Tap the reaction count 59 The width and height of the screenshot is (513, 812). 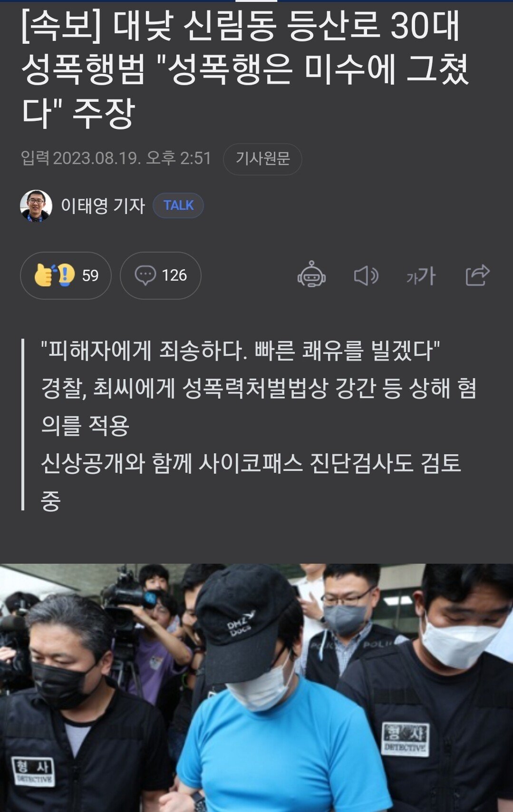(90, 275)
